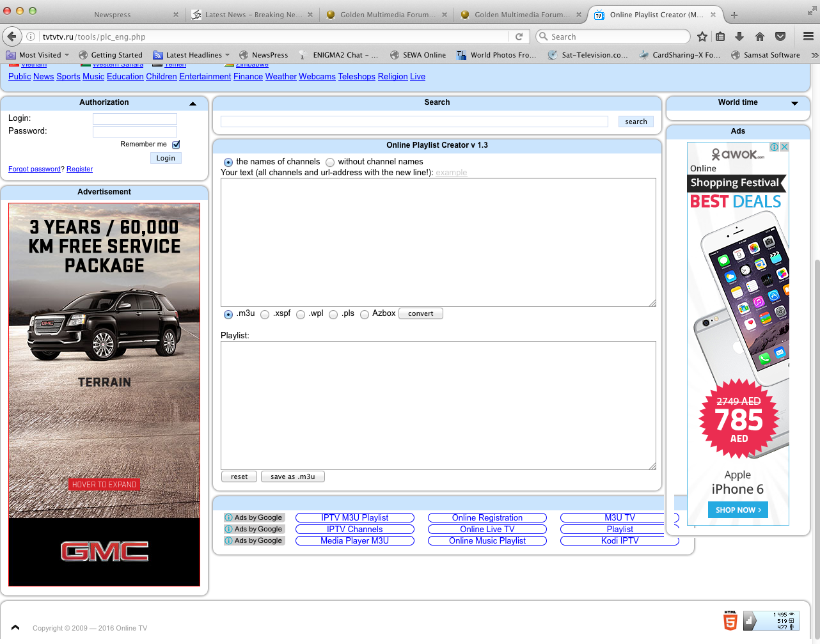Click the reset button
820x644 pixels.
click(239, 476)
